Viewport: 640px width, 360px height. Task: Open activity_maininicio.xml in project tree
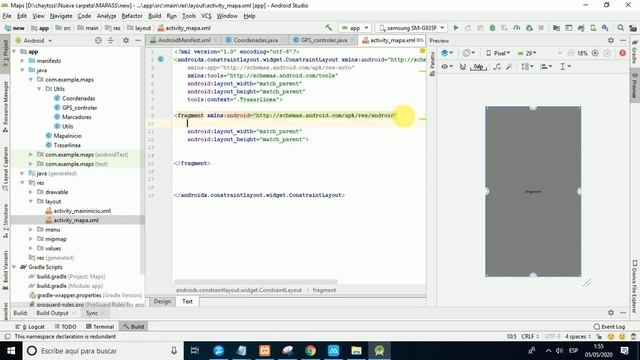pos(82,211)
